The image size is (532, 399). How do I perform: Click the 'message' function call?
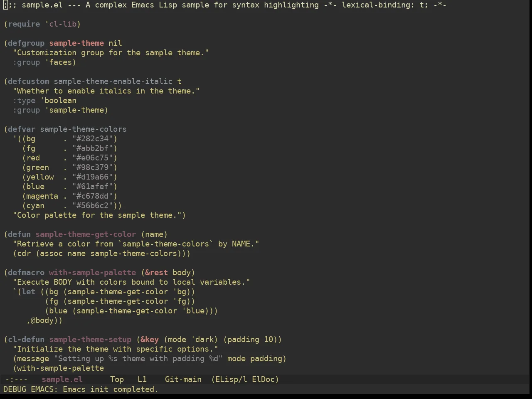(x=33, y=359)
